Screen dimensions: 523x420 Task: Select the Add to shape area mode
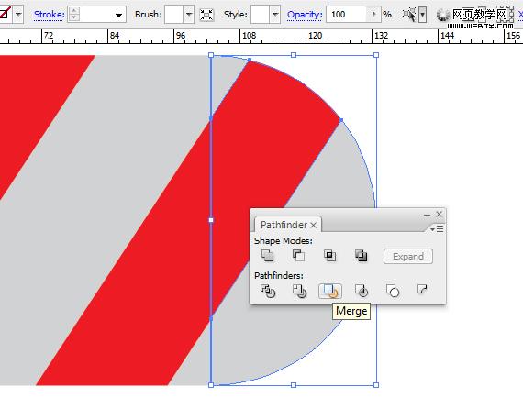click(x=268, y=256)
